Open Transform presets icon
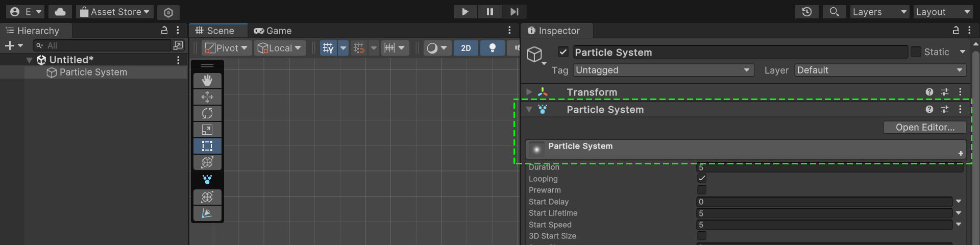Screen dimensions: 980x245 (945, 92)
